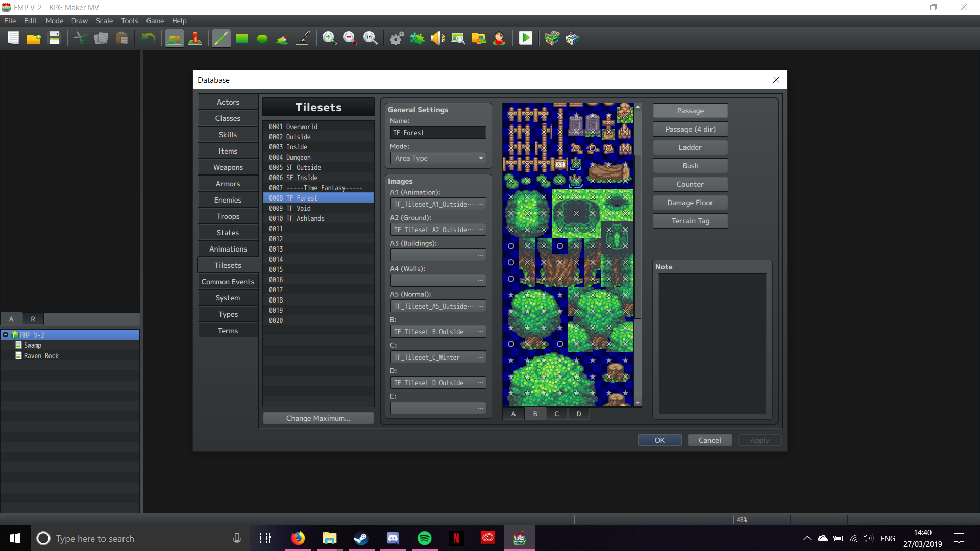The height and width of the screenshot is (551, 980).
Task: Open the Mode dropdown showing Area Type
Action: pos(438,158)
